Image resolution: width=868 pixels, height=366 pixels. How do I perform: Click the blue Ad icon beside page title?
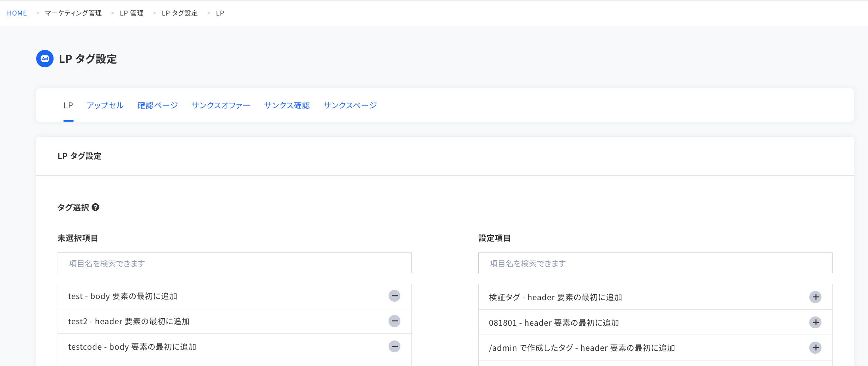coord(45,58)
